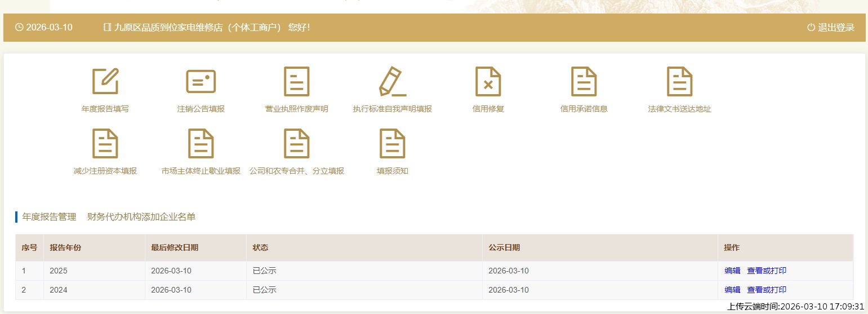Select the 公司和农专合并、分立填报 icon
The image size is (868, 314).
(x=297, y=144)
